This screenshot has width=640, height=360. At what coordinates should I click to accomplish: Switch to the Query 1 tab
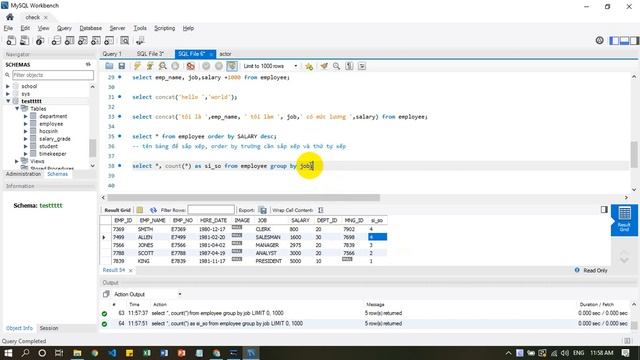pyautogui.click(x=112, y=54)
